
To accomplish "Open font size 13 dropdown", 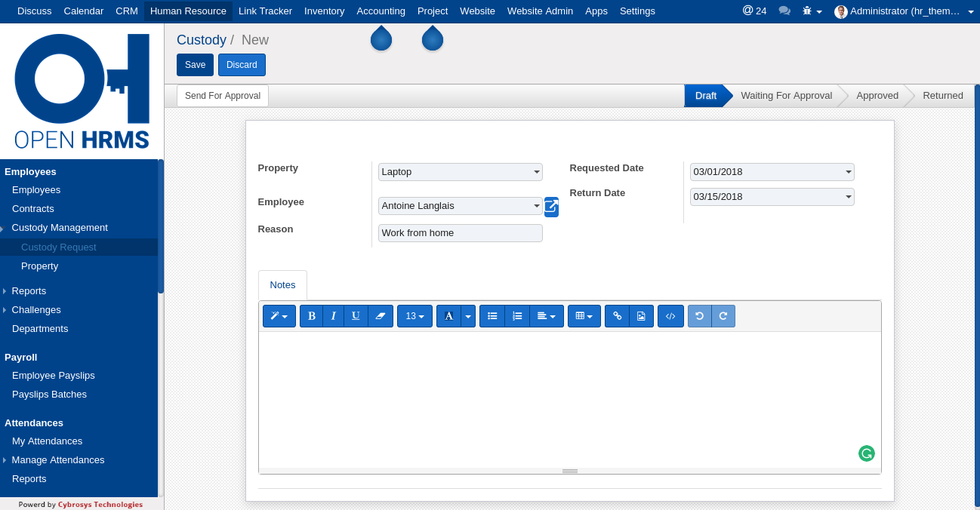I will click(x=414, y=316).
